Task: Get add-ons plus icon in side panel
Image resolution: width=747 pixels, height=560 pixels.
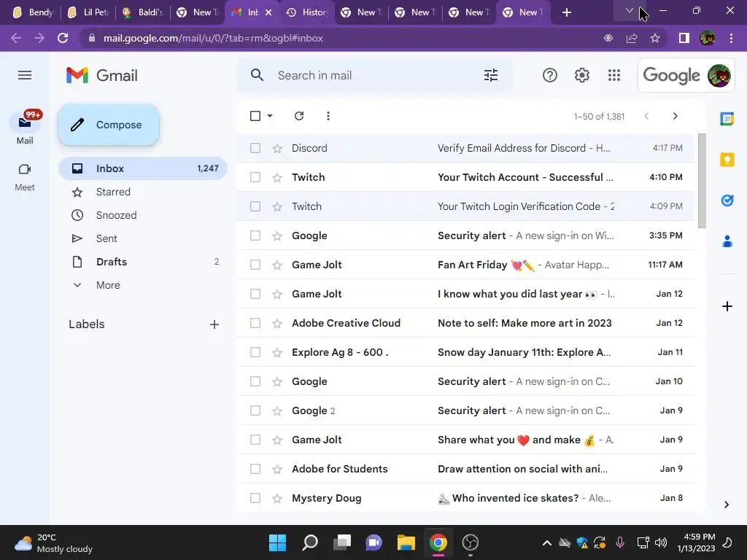Action: tap(727, 306)
